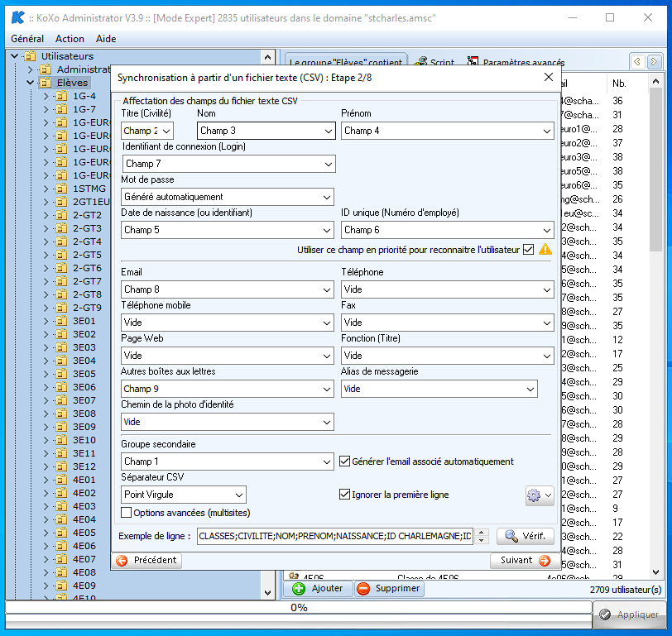Click the 4E01 folder icon

pyautogui.click(x=62, y=480)
